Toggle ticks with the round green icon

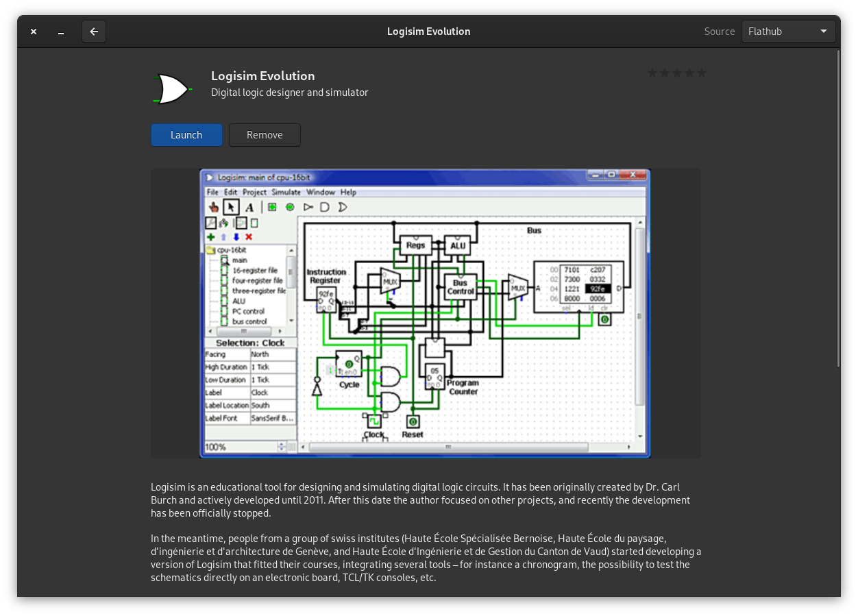click(291, 206)
